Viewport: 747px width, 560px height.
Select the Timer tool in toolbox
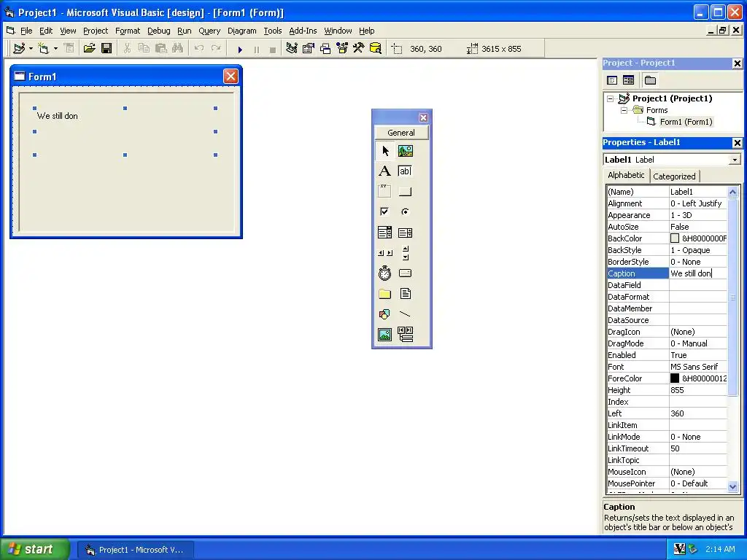coord(385,273)
